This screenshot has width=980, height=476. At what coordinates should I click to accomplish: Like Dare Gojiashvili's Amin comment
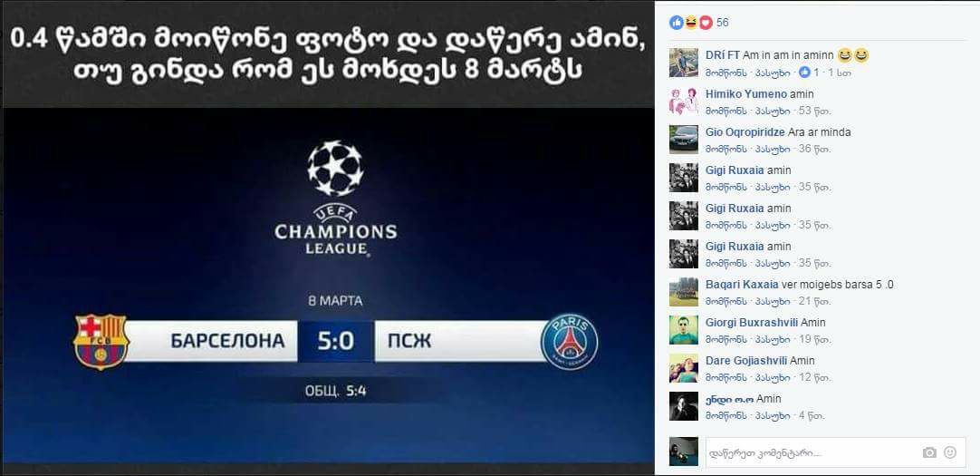pyautogui.click(x=725, y=377)
